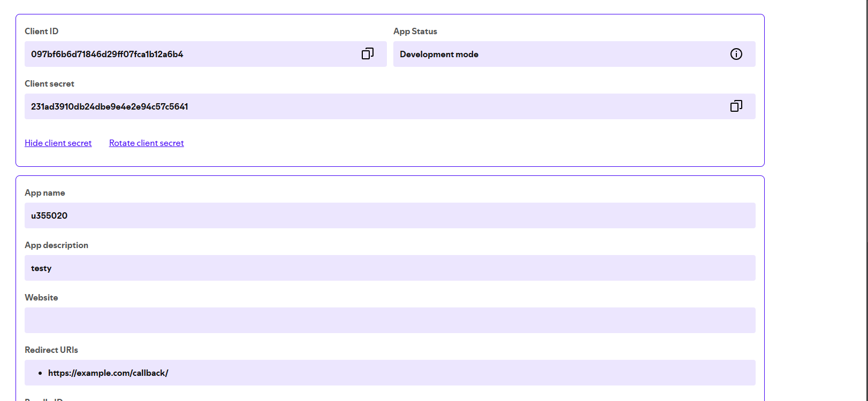Select the client secret value text
Viewport: 868px width, 401px height.
[x=110, y=106]
